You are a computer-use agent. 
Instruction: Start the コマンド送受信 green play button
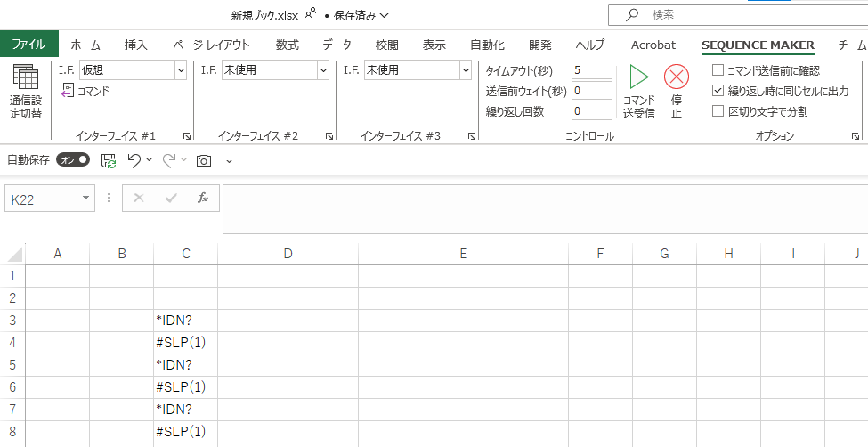(639, 77)
